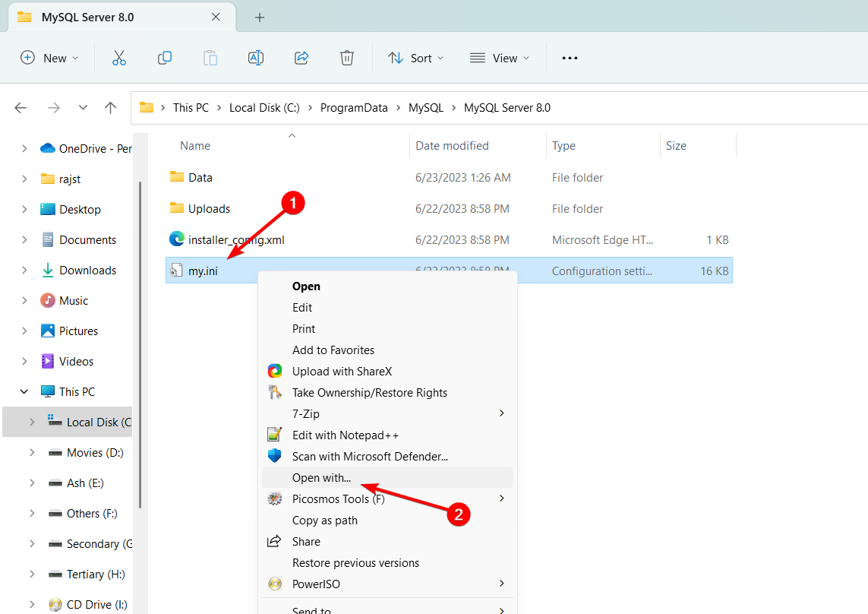Add a new tab with plus button

click(x=260, y=17)
